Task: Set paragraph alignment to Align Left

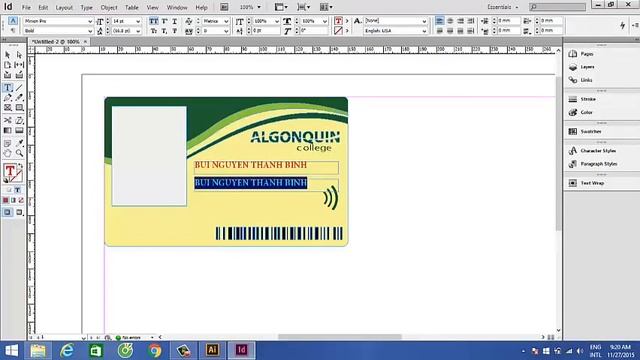Action: pyautogui.click(x=440, y=21)
